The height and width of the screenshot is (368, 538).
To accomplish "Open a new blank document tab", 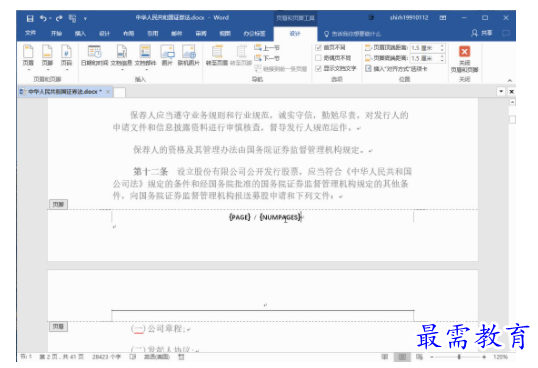I will (119, 92).
